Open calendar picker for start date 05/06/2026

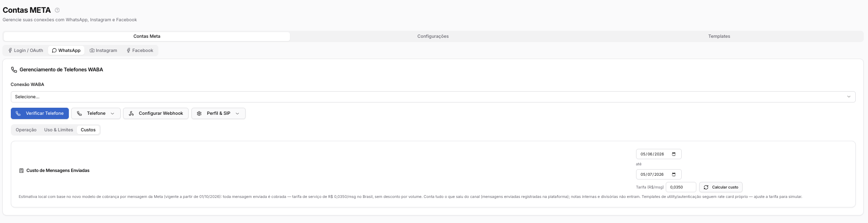(x=674, y=154)
